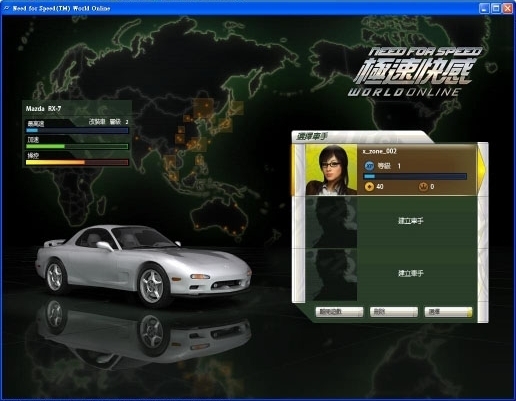The height and width of the screenshot is (401, 516).
Task: Select the x_zone_002 driver avatar
Action: click(x=331, y=170)
